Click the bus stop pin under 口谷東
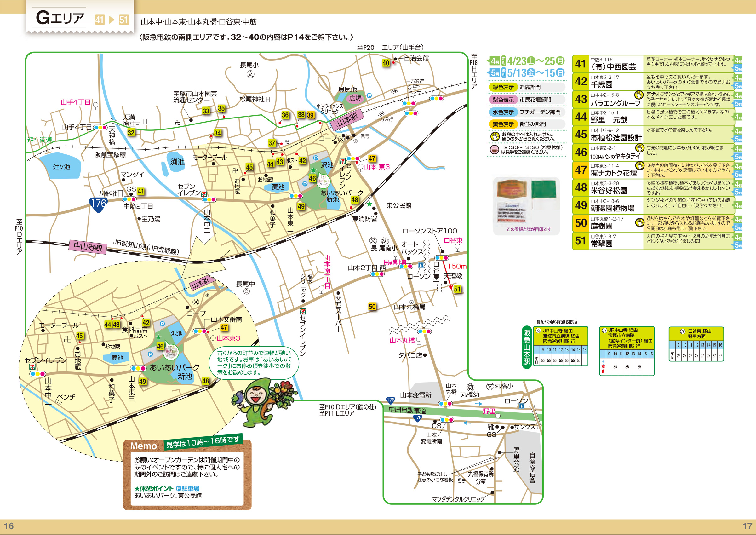 (457, 247)
